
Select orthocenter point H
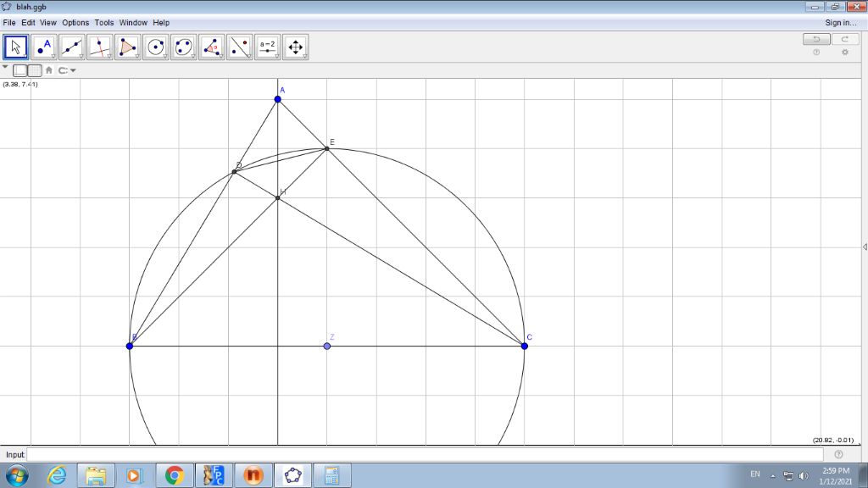[278, 197]
